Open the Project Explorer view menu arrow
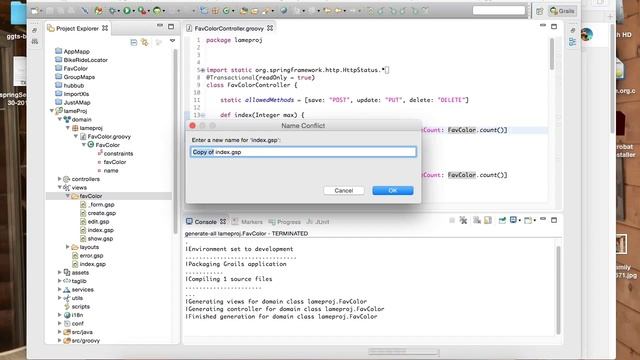Image resolution: width=640 pixels, height=360 pixels. point(172,41)
